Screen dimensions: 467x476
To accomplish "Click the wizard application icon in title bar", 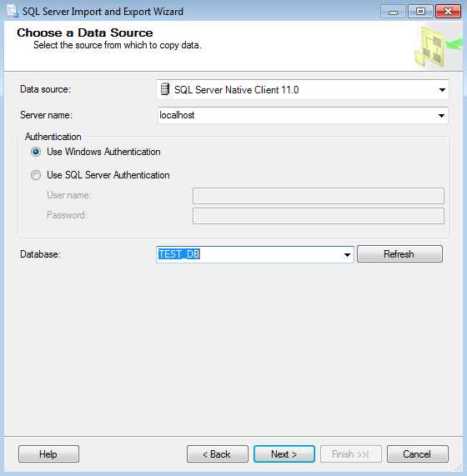I will (x=13, y=11).
